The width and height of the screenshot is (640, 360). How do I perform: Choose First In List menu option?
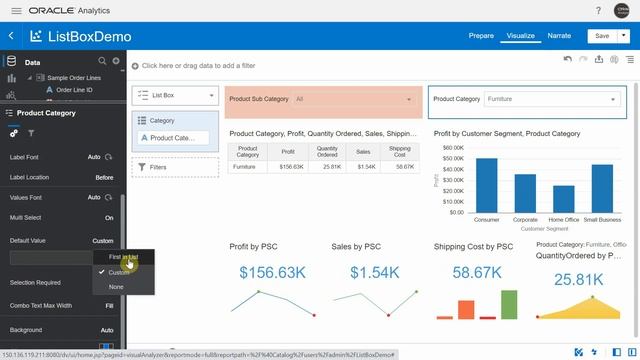click(124, 257)
